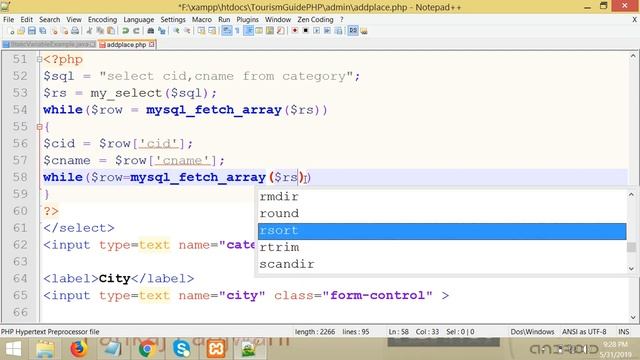Choose rtrim from the autocomplete list

[x=442, y=247]
